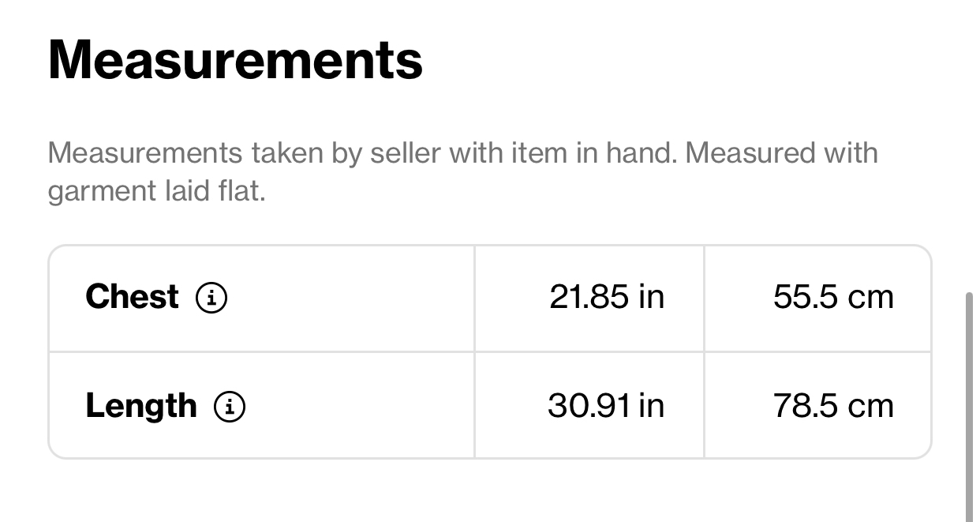
Task: Click the "in" unit in the Chest row
Action: click(652, 297)
